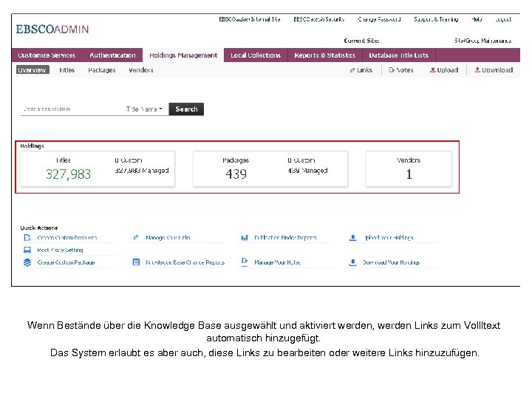Click the "0 Custom" text in Titles card
Image resolution: width=532 pixels, height=399 pixels.
tap(129, 160)
